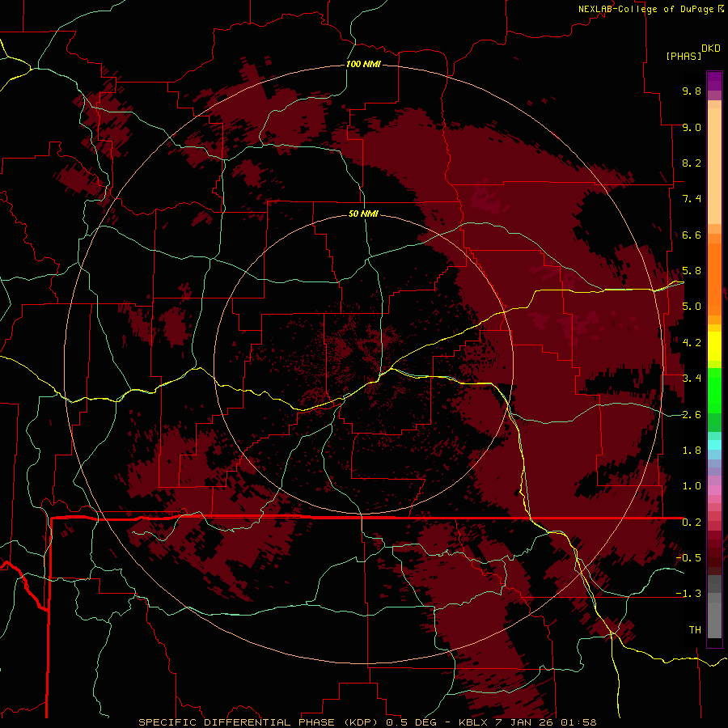Image resolution: width=728 pixels, height=728 pixels.
Task: Click the 9.0 legend value
Action: click(x=692, y=127)
